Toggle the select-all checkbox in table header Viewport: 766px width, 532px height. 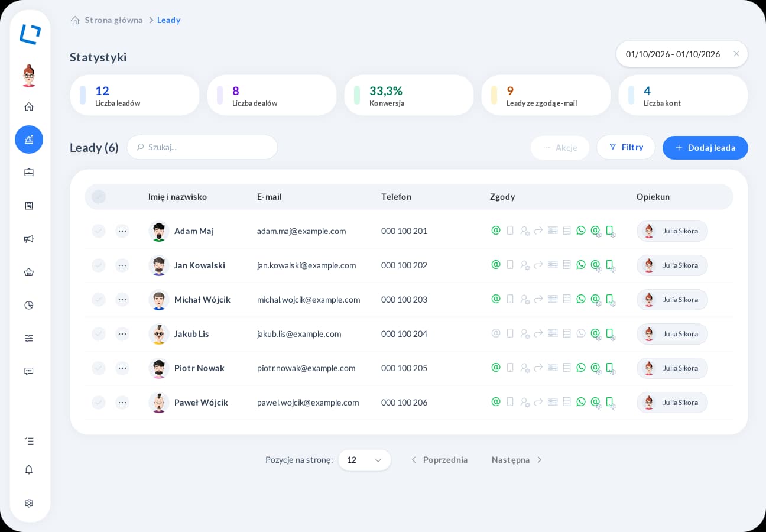click(x=99, y=197)
